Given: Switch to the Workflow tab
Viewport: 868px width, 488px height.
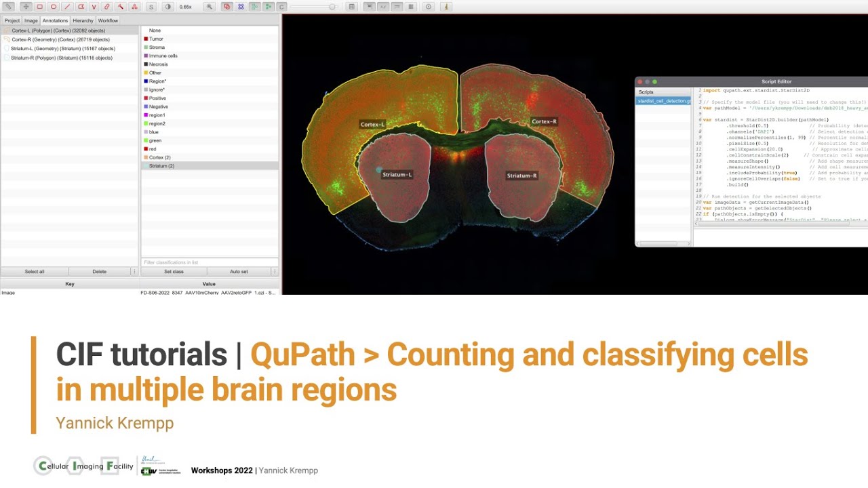Looking at the screenshot, I should point(108,20).
